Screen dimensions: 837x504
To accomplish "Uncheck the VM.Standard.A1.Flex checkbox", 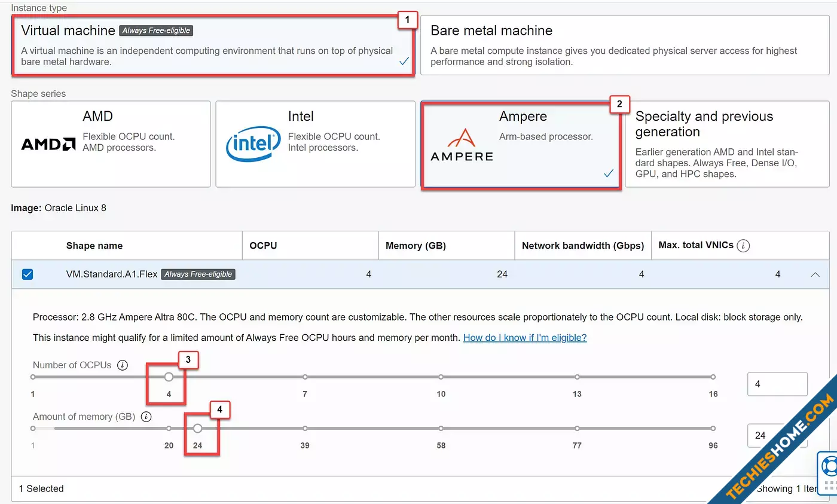I will (x=28, y=274).
